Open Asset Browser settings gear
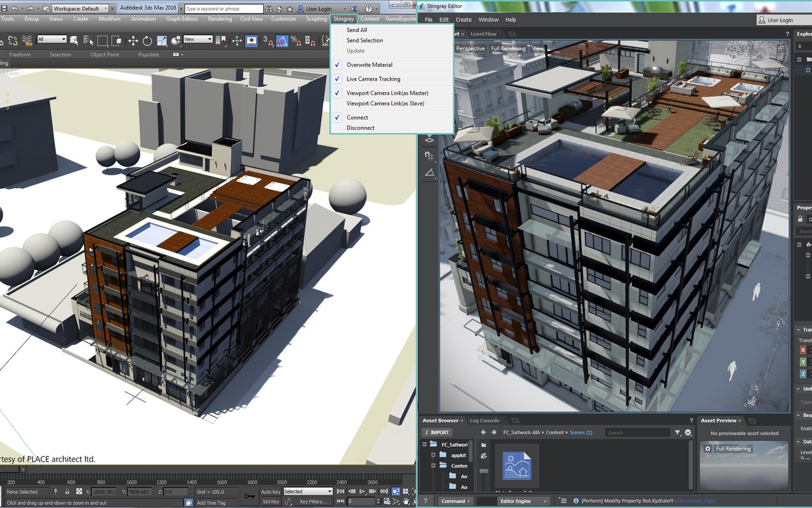This screenshot has width=812, height=508. 688,432
